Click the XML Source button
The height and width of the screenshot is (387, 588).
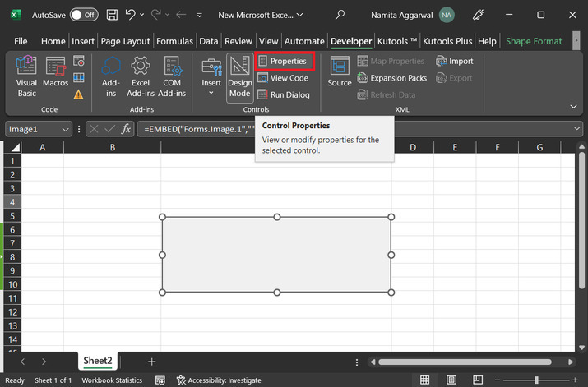tap(340, 72)
